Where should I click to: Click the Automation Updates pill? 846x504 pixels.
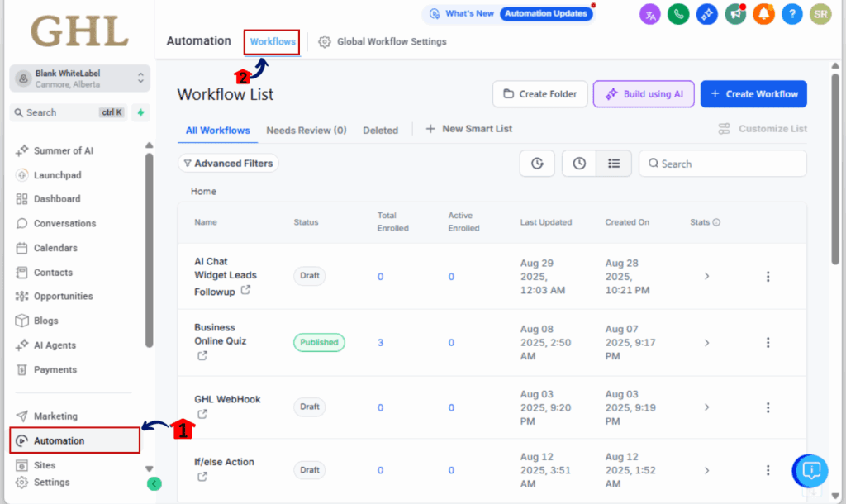[x=546, y=13]
